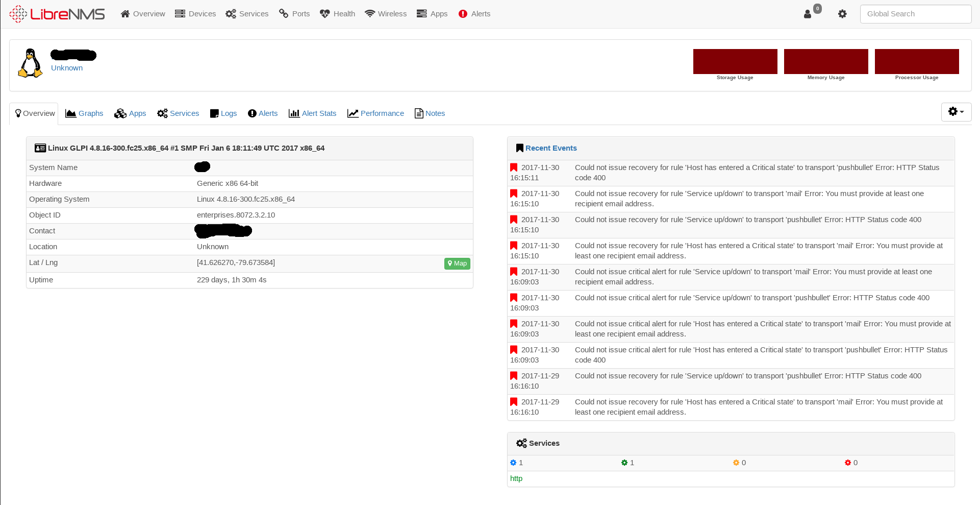Switch to the Notes tab
The width and height of the screenshot is (980, 505).
430,113
